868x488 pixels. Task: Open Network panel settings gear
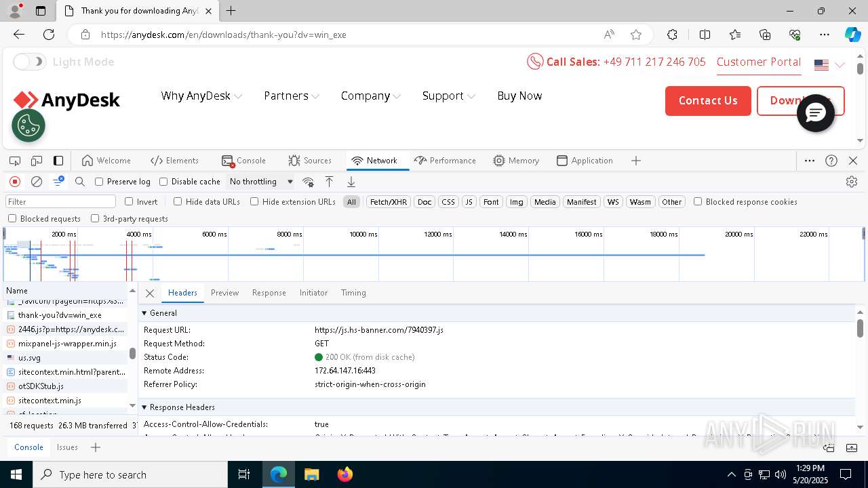852,182
